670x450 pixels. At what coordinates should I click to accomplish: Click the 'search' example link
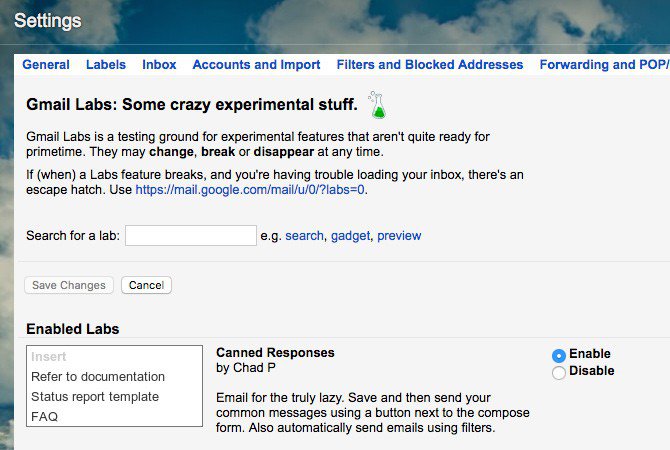[x=304, y=235]
